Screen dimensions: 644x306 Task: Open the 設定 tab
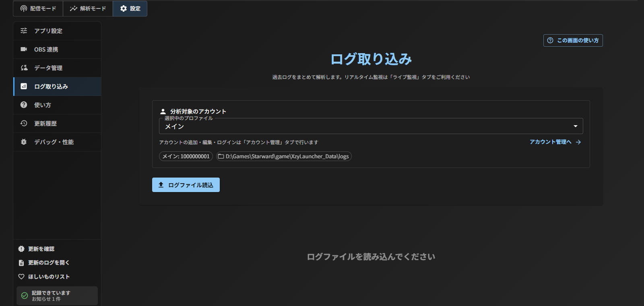pyautogui.click(x=130, y=8)
